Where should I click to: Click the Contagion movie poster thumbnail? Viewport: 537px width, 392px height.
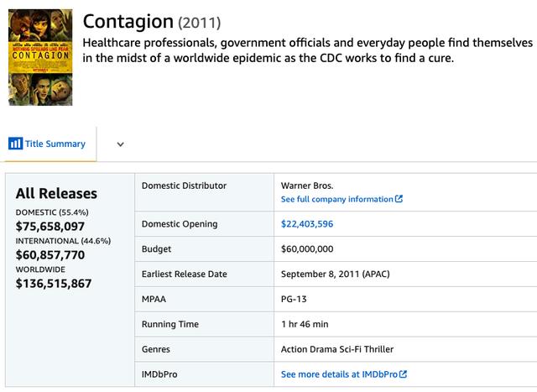click(x=40, y=57)
